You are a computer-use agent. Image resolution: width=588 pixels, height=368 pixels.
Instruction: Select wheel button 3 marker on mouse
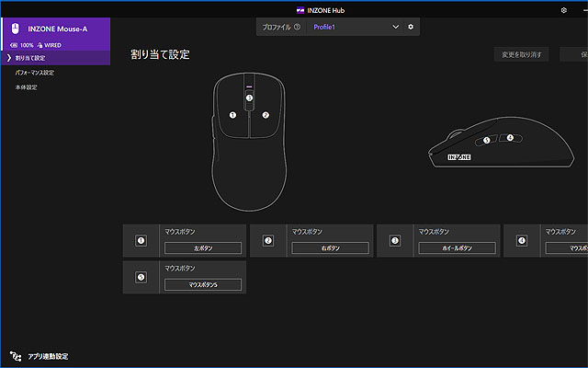[x=249, y=98]
